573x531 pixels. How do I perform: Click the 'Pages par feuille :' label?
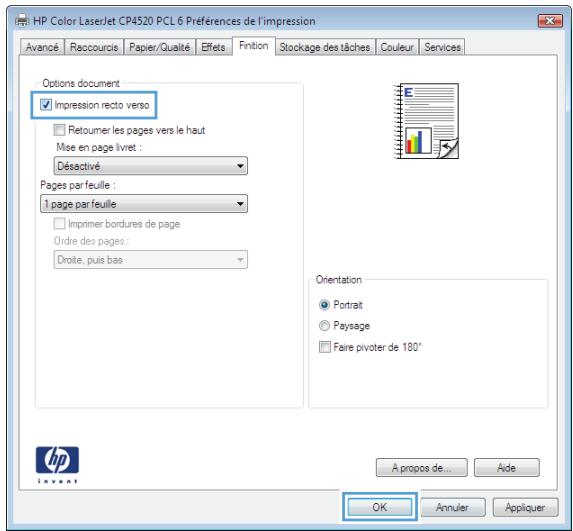coord(78,185)
